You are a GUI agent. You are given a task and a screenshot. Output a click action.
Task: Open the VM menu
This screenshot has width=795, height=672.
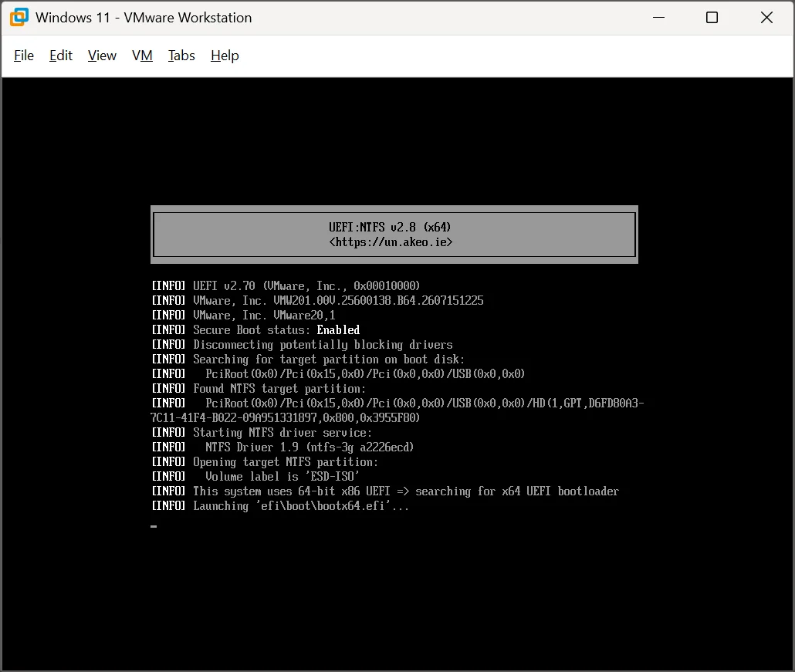(142, 56)
